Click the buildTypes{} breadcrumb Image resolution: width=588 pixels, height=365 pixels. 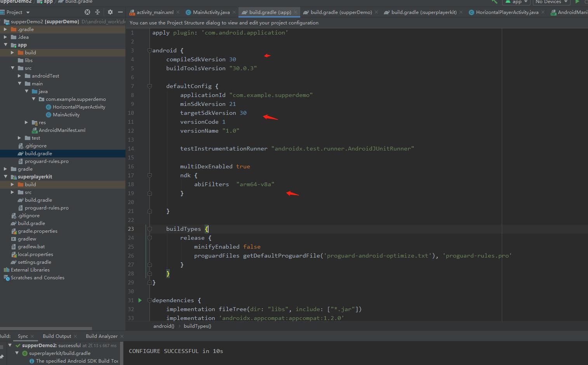click(x=197, y=326)
